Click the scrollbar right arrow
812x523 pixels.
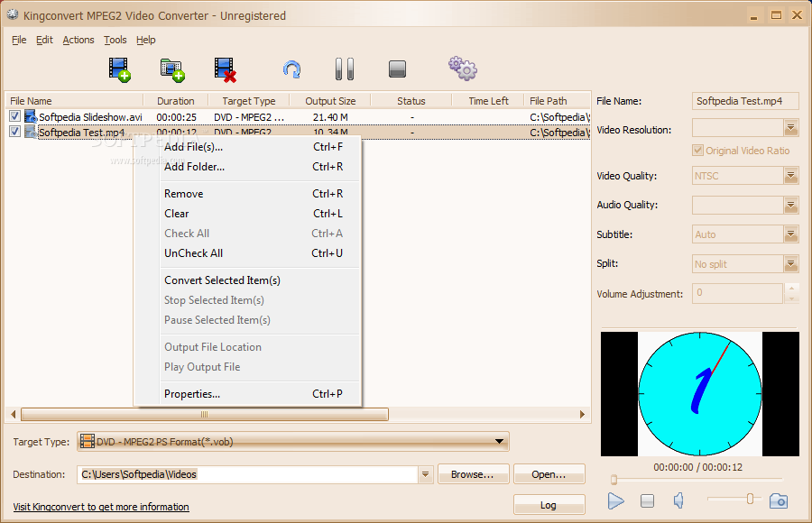pyautogui.click(x=582, y=414)
